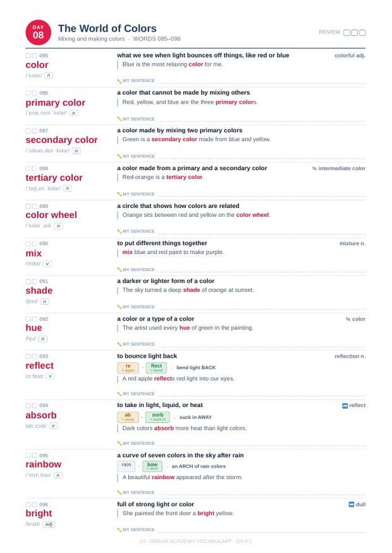The height and width of the screenshot is (553, 392).
Task: Click the antonym icon next to dull
Action: click(x=351, y=505)
